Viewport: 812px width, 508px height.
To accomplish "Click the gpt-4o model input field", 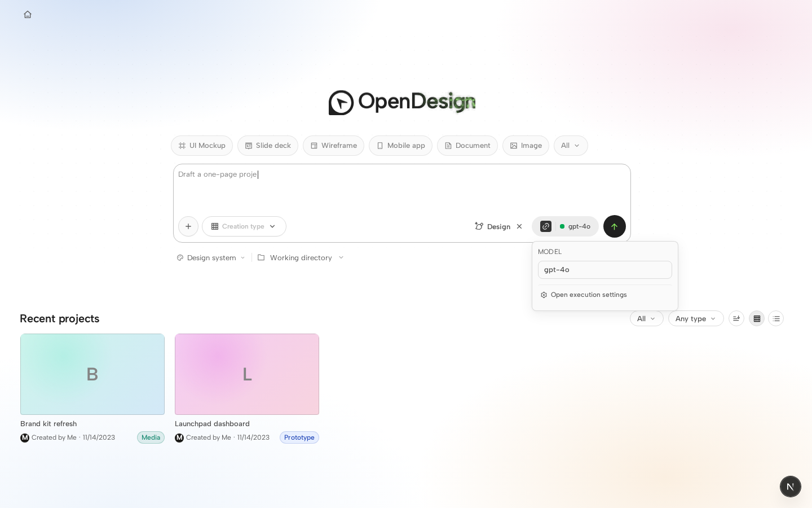I will tap(605, 270).
